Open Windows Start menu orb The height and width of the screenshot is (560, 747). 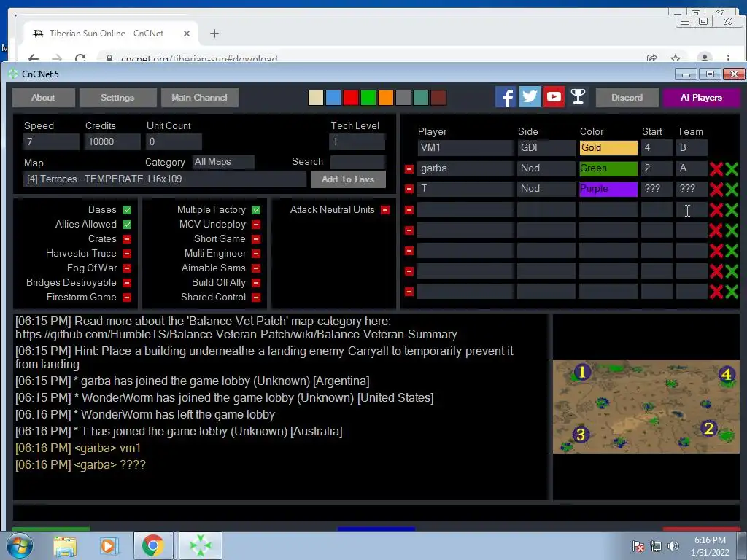click(19, 545)
